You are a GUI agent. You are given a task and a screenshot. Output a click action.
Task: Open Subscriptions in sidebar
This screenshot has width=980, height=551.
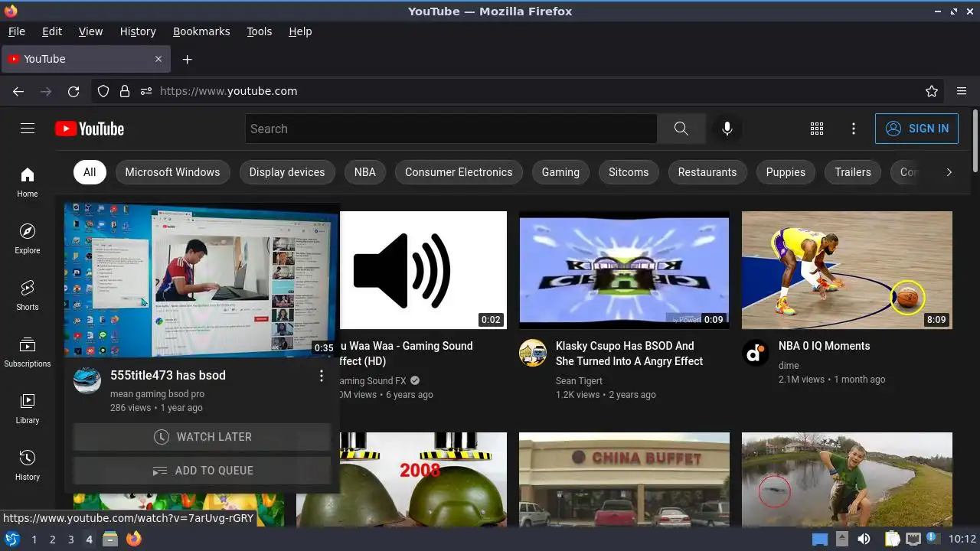(28, 352)
